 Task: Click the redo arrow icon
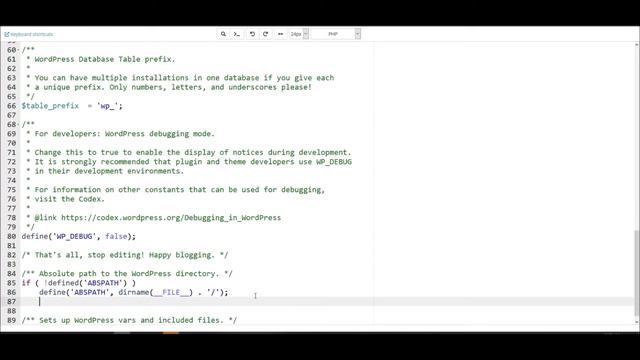[x=266, y=34]
